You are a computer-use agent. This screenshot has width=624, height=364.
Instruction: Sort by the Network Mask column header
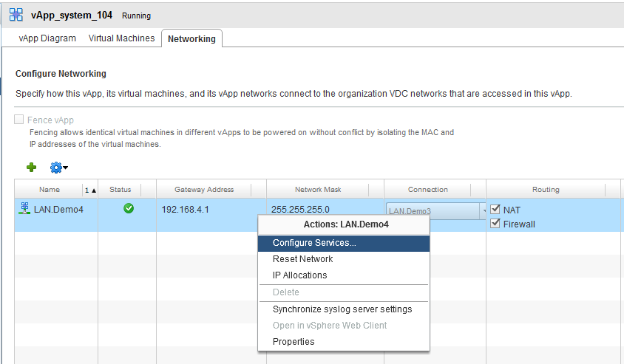click(318, 190)
